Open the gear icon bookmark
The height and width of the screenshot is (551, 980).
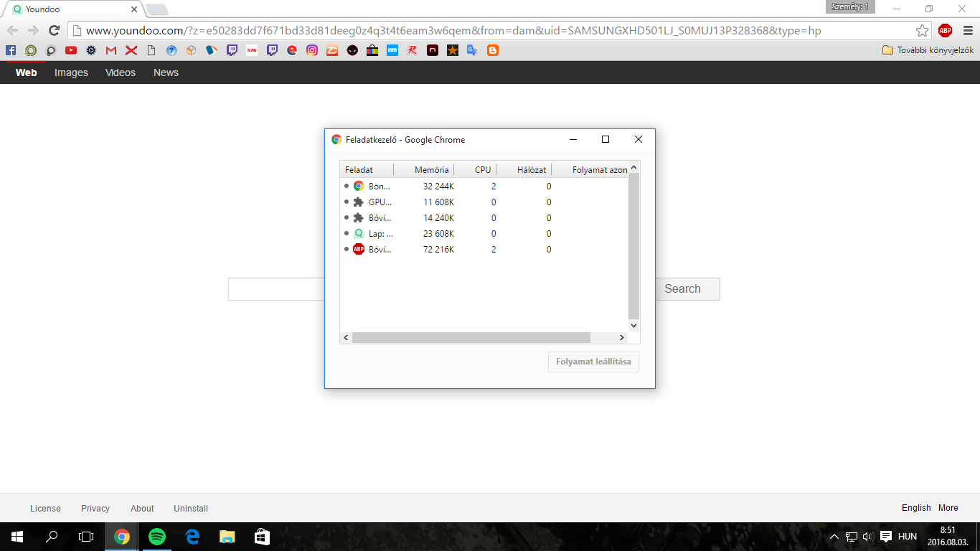point(90,50)
